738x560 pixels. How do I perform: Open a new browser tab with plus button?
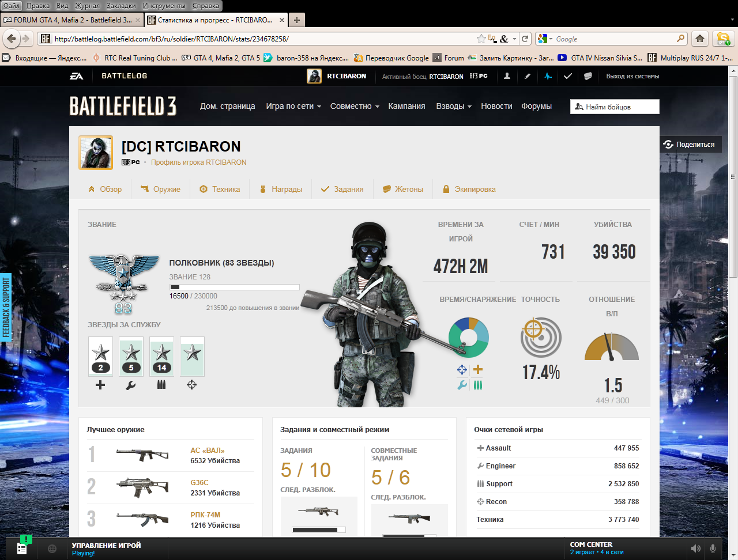[296, 20]
